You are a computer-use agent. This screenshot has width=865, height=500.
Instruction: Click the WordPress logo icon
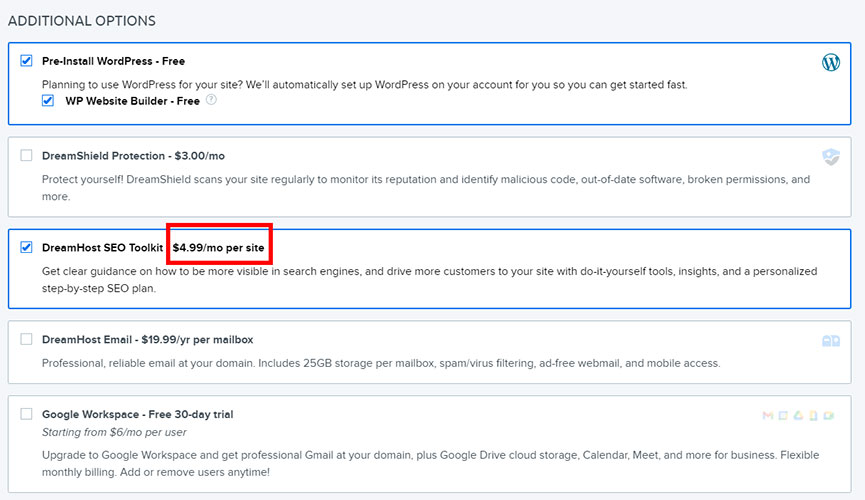[831, 62]
